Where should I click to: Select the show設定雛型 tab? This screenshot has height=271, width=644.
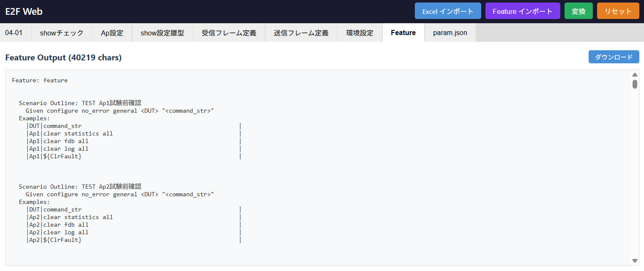[x=162, y=33]
